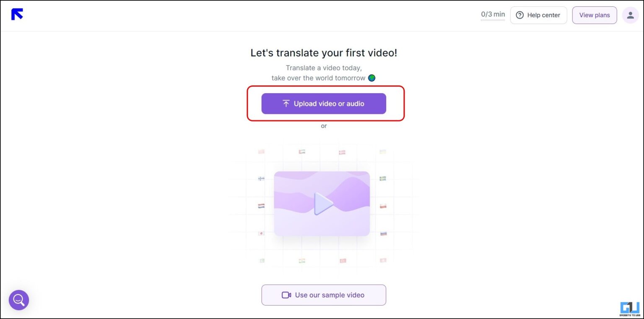This screenshot has height=319, width=644.
Task: Open the View plans page
Action: click(x=594, y=15)
